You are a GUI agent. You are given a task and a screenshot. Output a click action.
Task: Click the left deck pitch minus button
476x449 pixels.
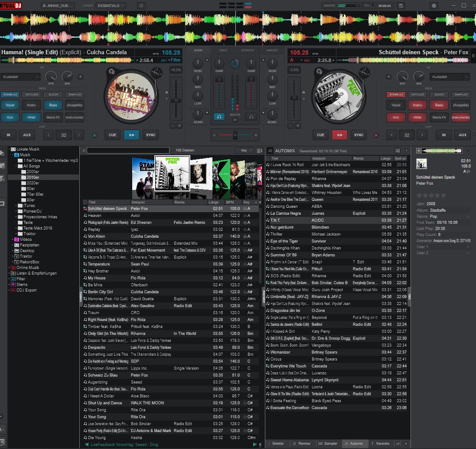point(173,125)
